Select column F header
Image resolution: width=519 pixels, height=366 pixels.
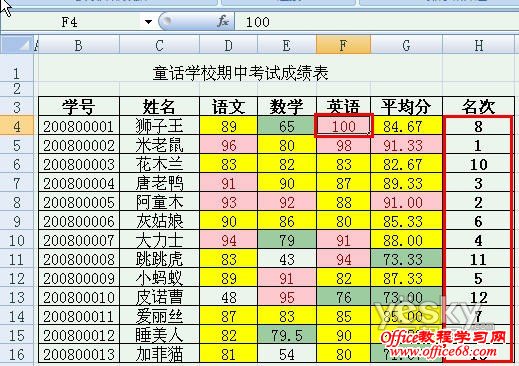[343, 45]
